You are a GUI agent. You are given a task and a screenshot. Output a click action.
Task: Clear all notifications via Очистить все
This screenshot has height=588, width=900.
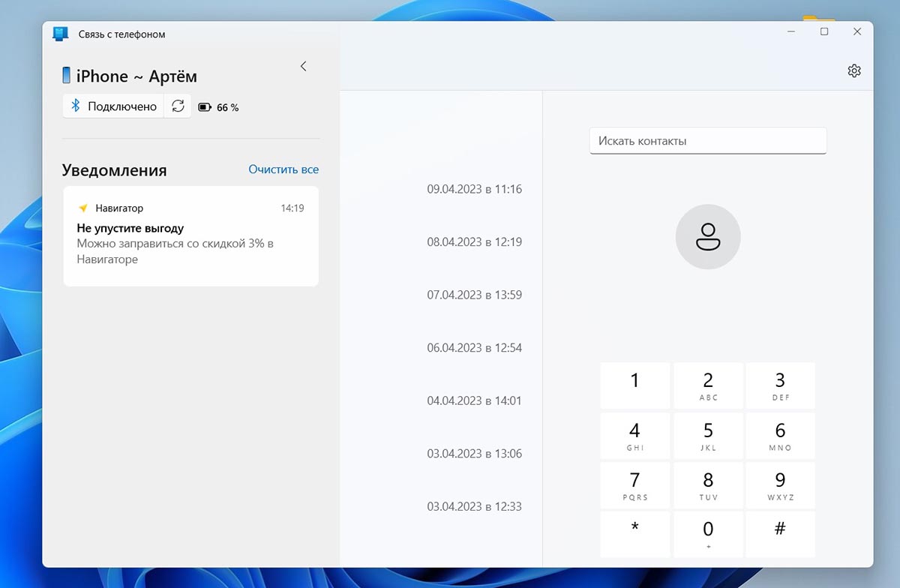tap(283, 169)
